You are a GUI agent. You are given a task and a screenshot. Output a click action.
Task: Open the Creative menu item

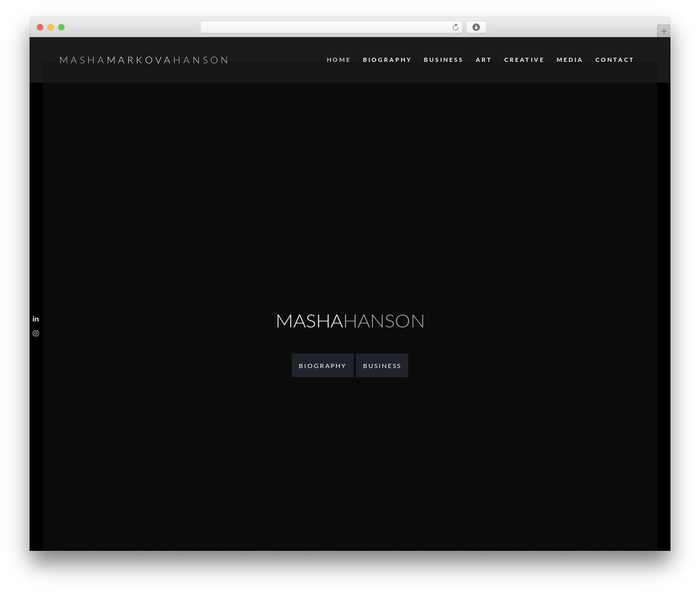[x=524, y=60]
